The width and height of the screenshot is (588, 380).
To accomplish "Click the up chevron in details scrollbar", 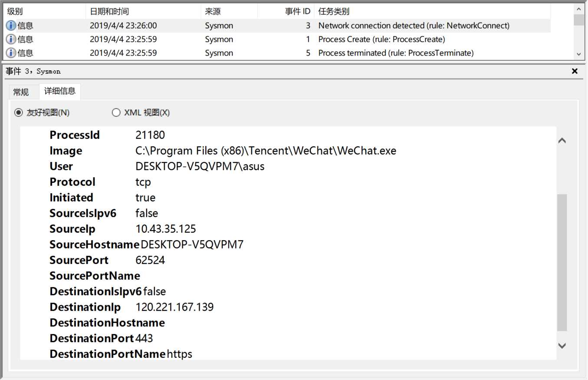I will click(x=562, y=141).
